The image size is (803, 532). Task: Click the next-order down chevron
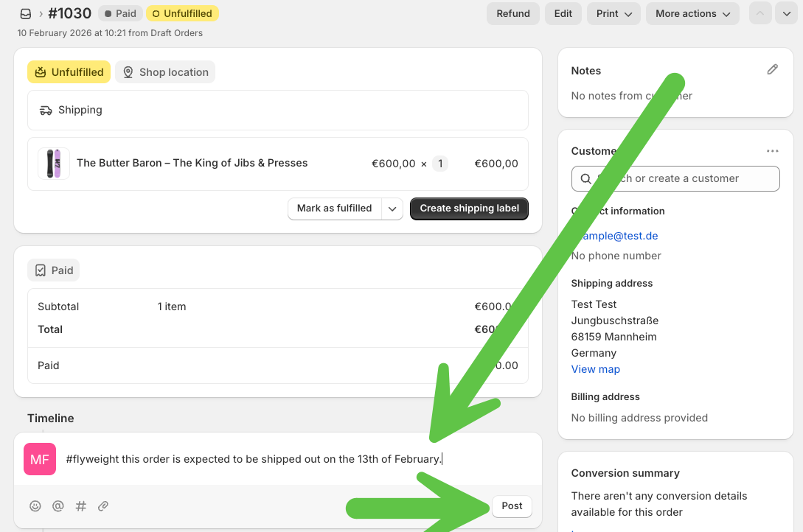[x=786, y=13]
